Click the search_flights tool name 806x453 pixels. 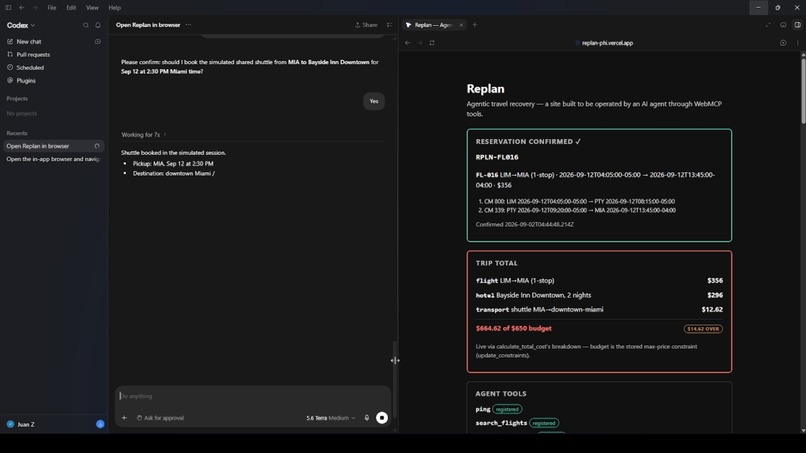[501, 423]
